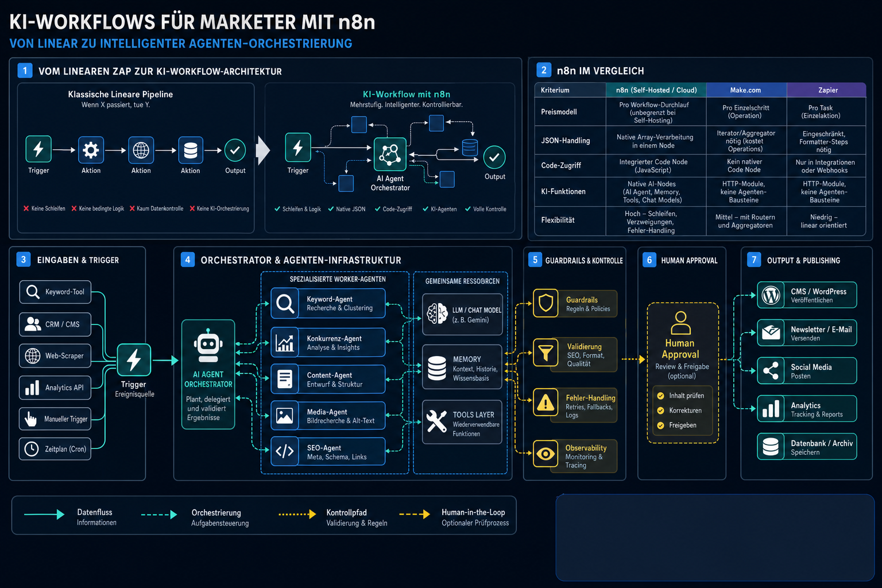
Task: Select the Analytics API bar chart icon
Action: point(33,388)
